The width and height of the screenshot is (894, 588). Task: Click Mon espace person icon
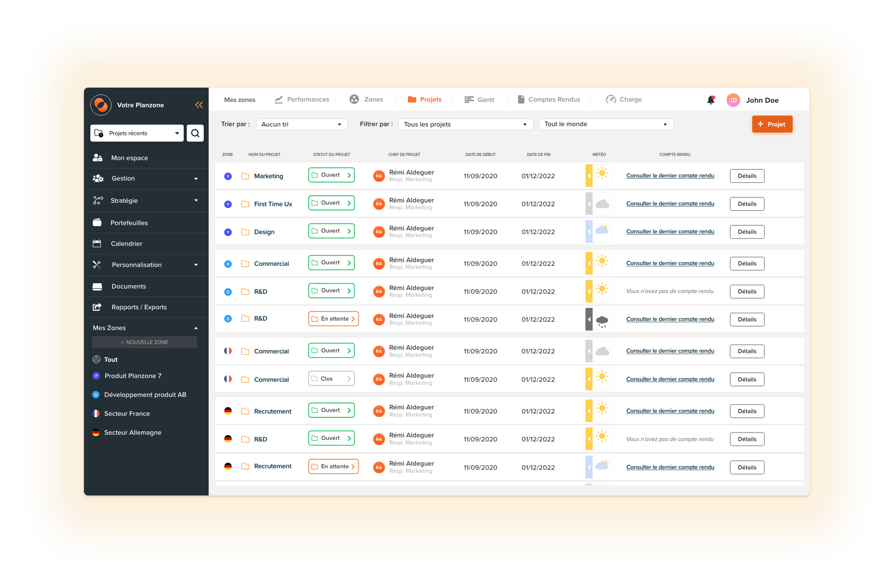97,158
